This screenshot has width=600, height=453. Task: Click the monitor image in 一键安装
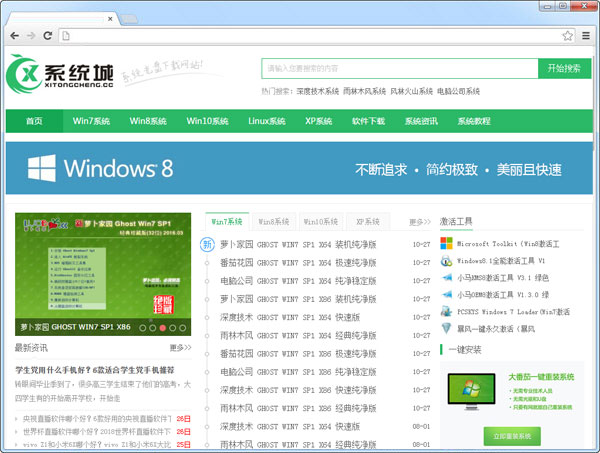(x=471, y=391)
